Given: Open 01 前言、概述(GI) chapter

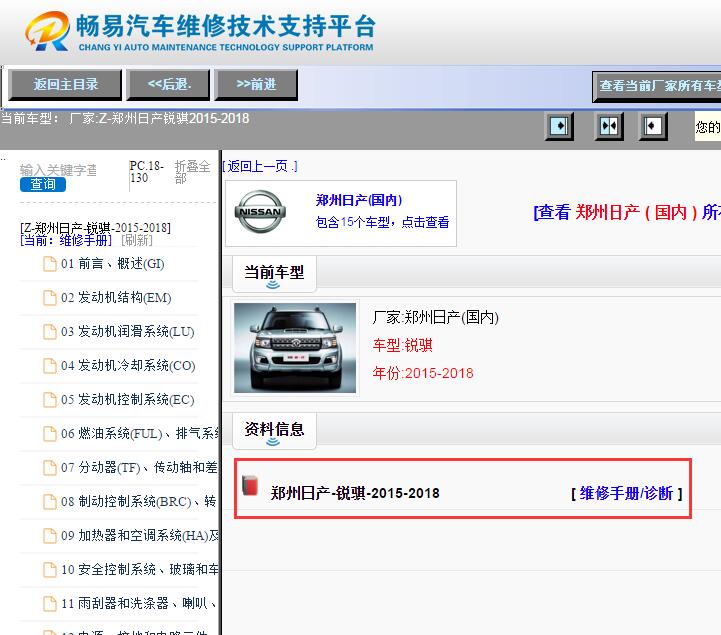Looking at the screenshot, I should click(x=112, y=264).
